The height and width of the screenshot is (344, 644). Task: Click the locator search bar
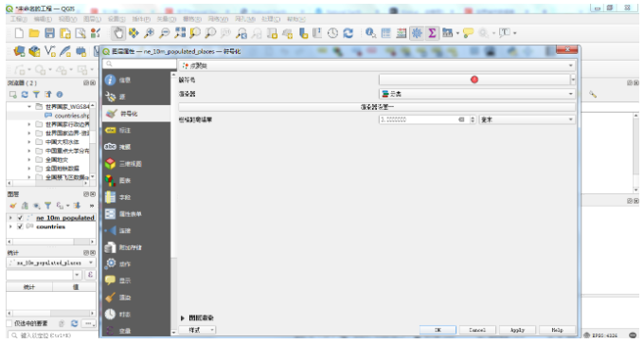coord(53,335)
